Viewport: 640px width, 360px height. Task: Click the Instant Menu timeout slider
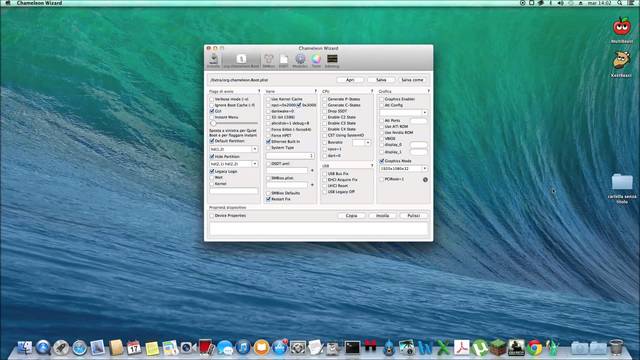click(234, 123)
